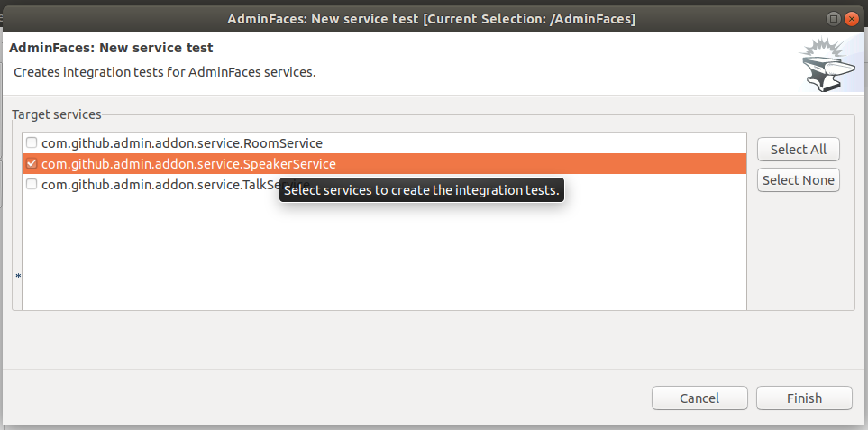This screenshot has width=868, height=430.
Task: Uncheck the SpeakerService checkbox
Action: point(32,163)
